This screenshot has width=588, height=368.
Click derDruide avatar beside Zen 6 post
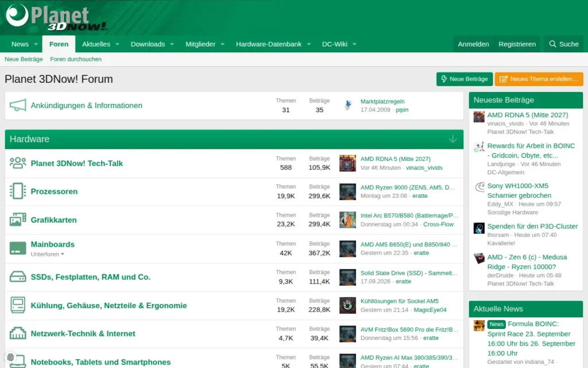point(479,258)
